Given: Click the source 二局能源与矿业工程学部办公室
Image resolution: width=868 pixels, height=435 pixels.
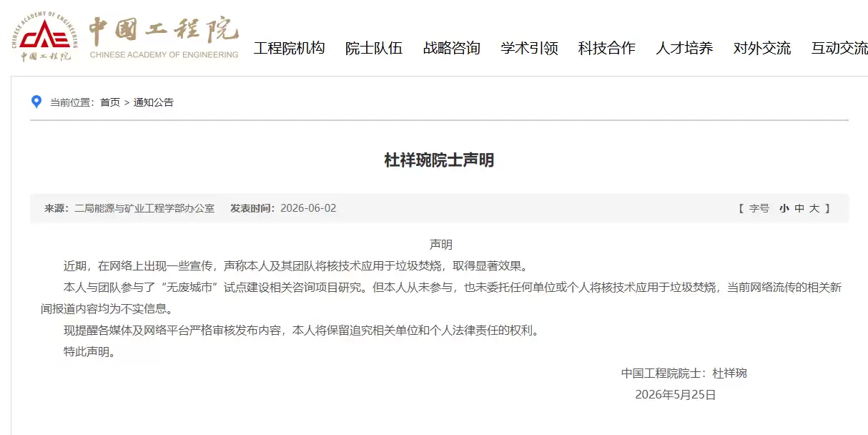Looking at the screenshot, I should [x=144, y=208].
